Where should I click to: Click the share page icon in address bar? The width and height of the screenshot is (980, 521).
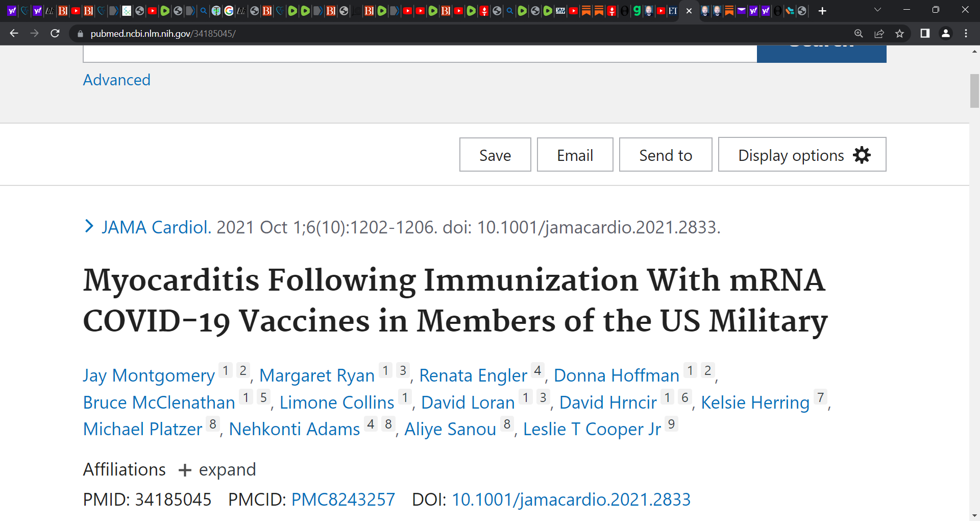pos(879,33)
